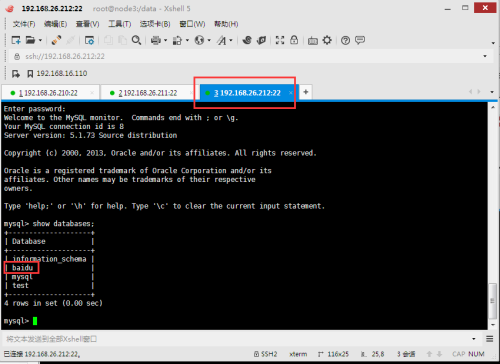Launch Xagent using the leaf icon

(x=261, y=40)
